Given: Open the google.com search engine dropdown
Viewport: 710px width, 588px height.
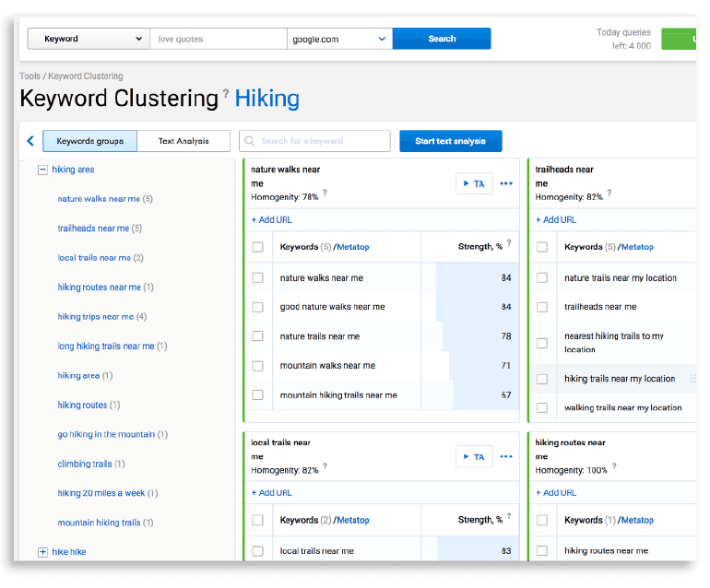Looking at the screenshot, I should pos(339,39).
